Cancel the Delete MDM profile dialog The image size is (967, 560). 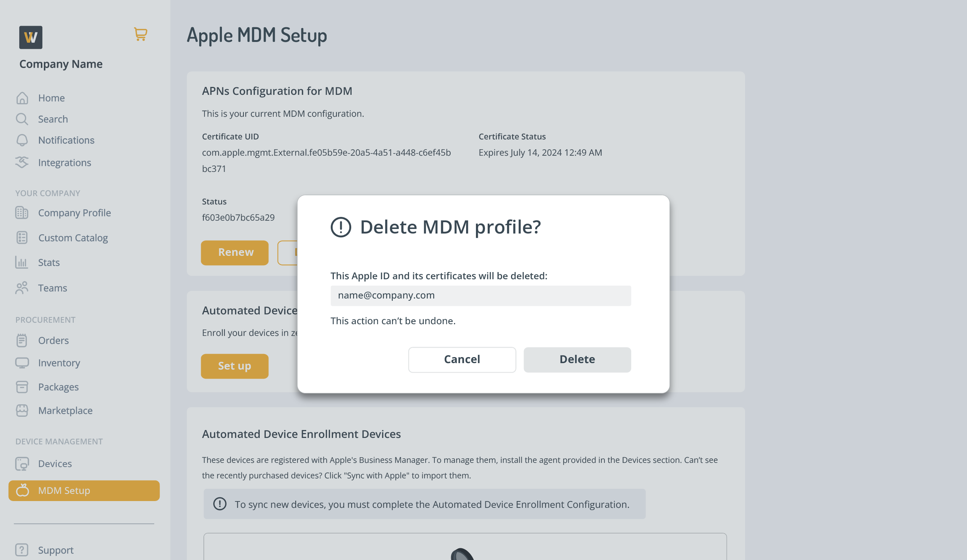pyautogui.click(x=462, y=359)
